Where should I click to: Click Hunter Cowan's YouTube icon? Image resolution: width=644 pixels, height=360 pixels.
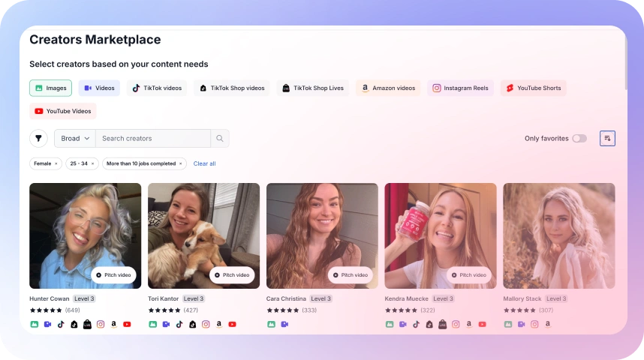(127, 325)
